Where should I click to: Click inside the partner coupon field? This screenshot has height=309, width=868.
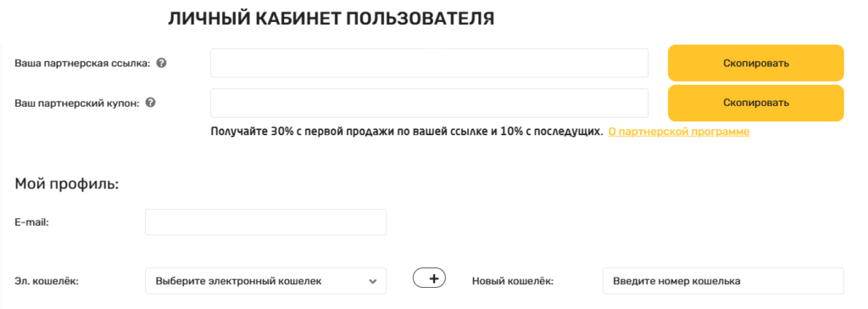coord(429,103)
